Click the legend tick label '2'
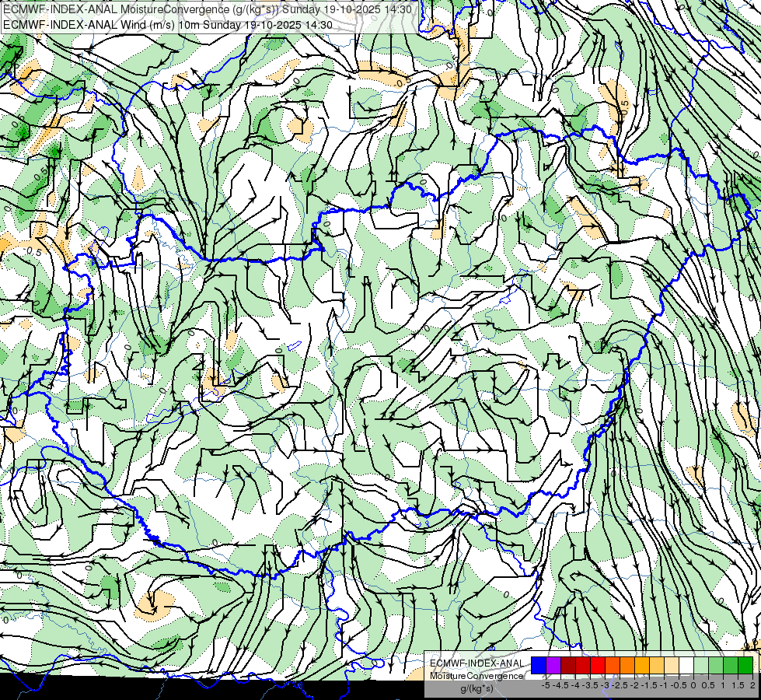Viewport: 761px width, 700px height. tap(752, 685)
